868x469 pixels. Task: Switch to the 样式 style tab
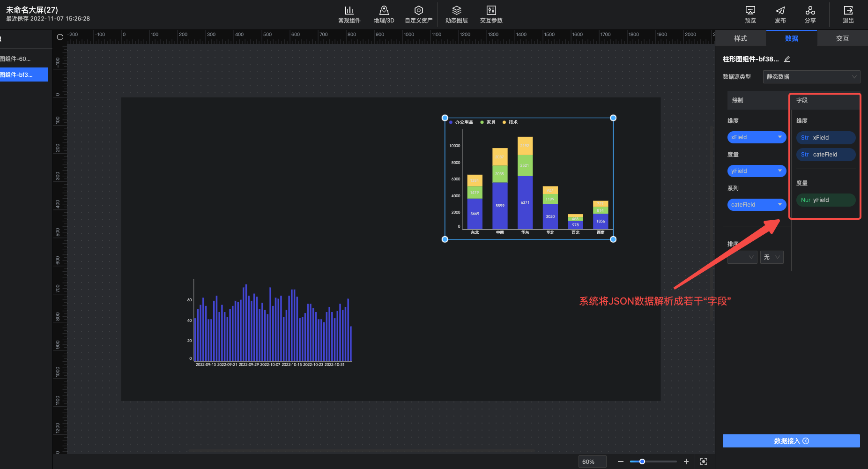740,38
